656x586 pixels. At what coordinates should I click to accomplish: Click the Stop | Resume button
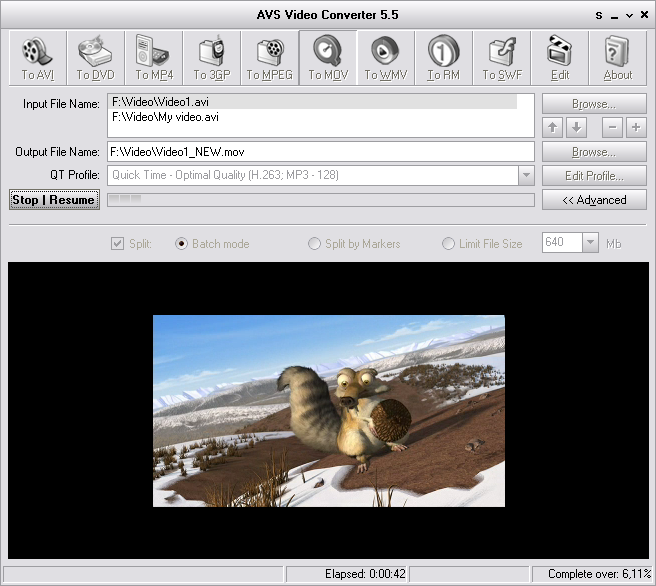pos(54,200)
